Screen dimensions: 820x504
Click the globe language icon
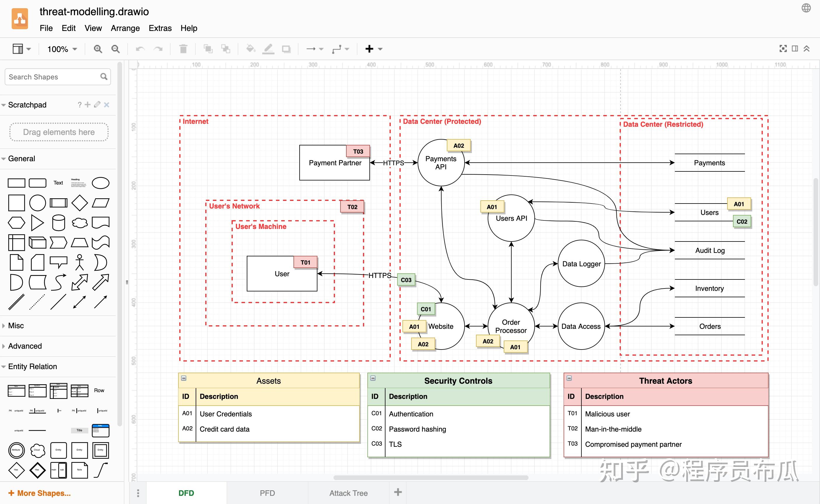click(806, 8)
